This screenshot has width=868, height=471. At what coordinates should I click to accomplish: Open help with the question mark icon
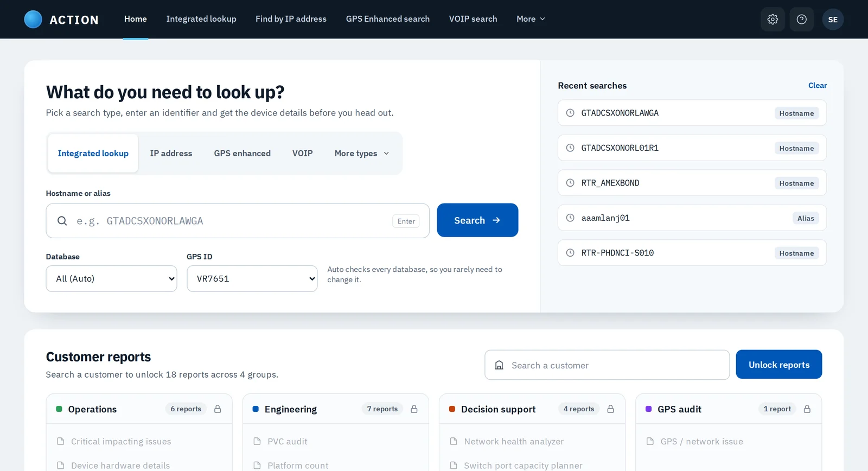coord(801,19)
